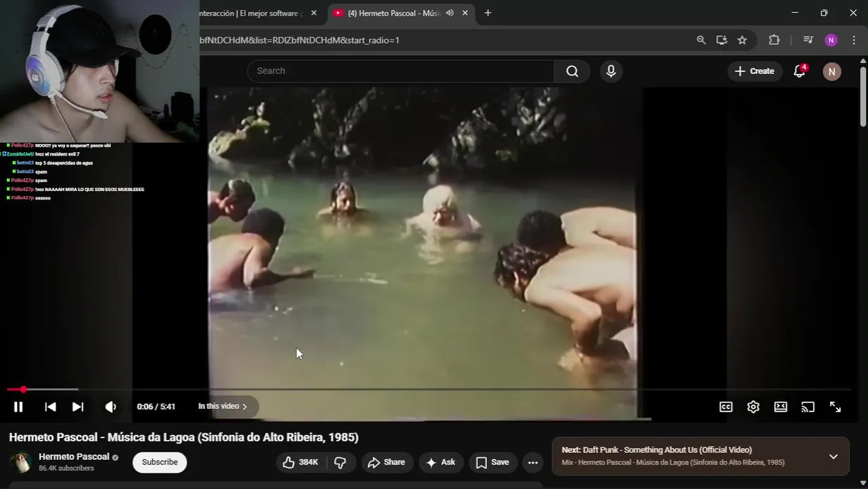The height and width of the screenshot is (489, 868).
Task: Dislike this video
Action: (341, 463)
